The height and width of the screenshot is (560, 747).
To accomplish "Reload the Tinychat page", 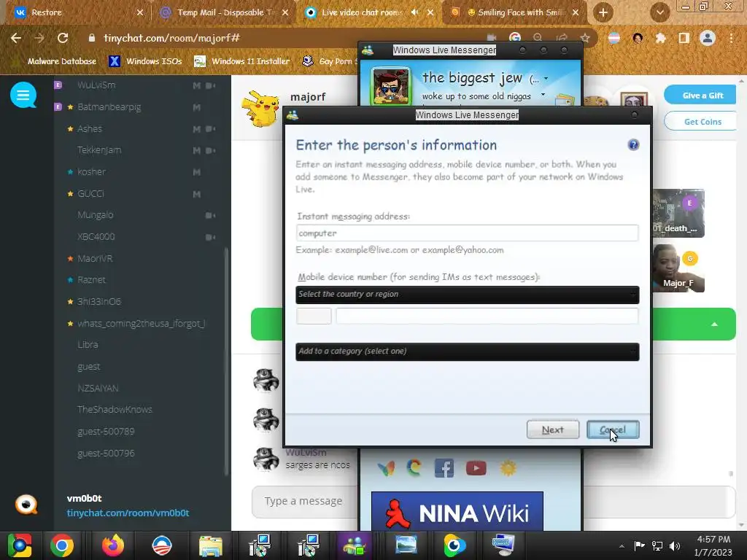I will pos(63,38).
